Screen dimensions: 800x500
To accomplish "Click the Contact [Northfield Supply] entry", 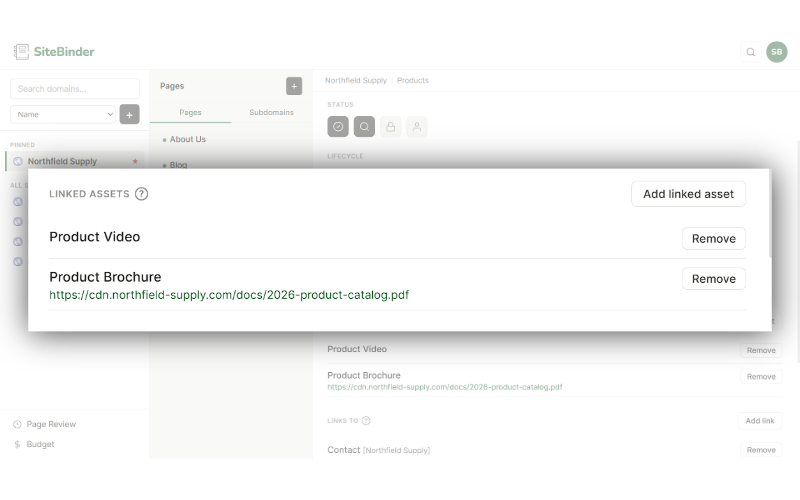I will [379, 450].
